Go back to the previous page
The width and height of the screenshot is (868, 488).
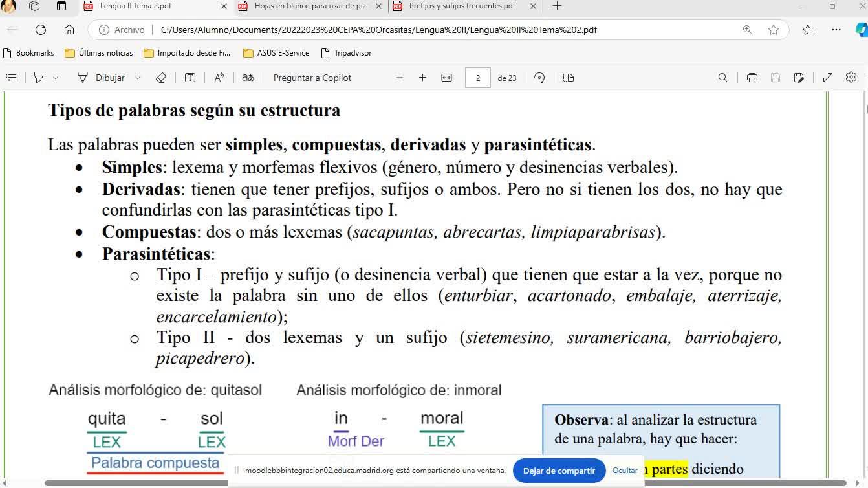(x=13, y=30)
